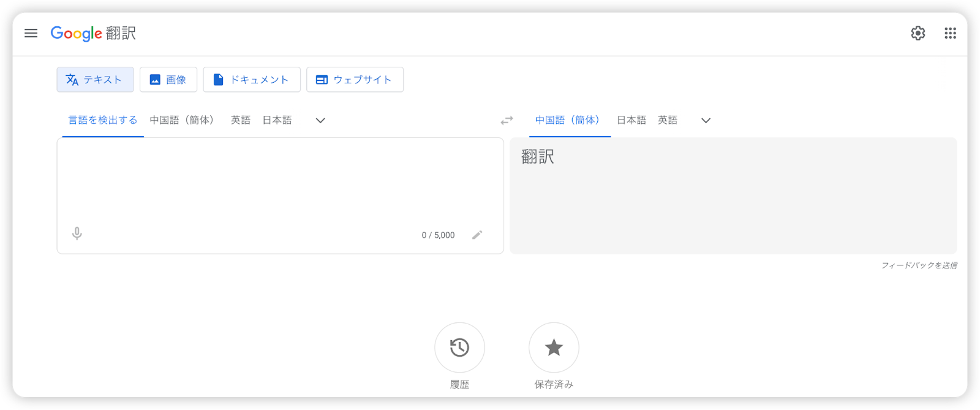Choose 中国語（簡体） as target language
Screen dimensions: 980x410
tap(570, 120)
